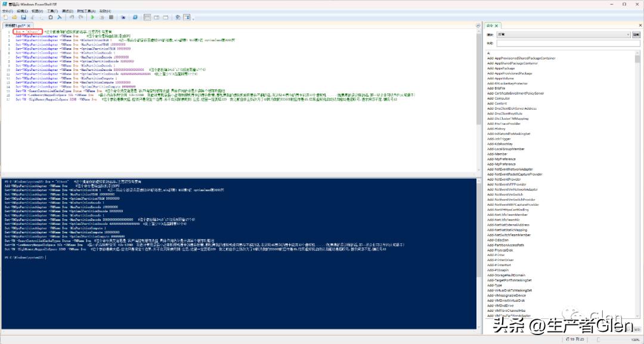The height and width of the screenshot is (344, 644).
Task: Click the Stop Operation square icon
Action: 112,17
